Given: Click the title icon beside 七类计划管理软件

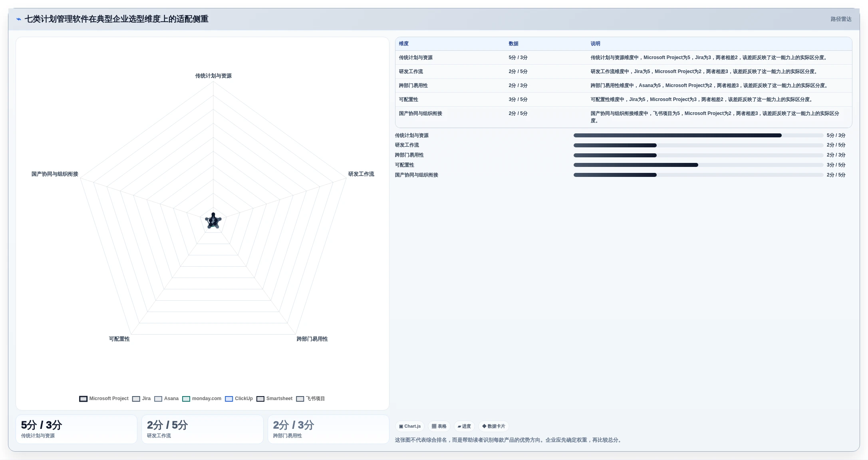Looking at the screenshot, I should (x=19, y=19).
